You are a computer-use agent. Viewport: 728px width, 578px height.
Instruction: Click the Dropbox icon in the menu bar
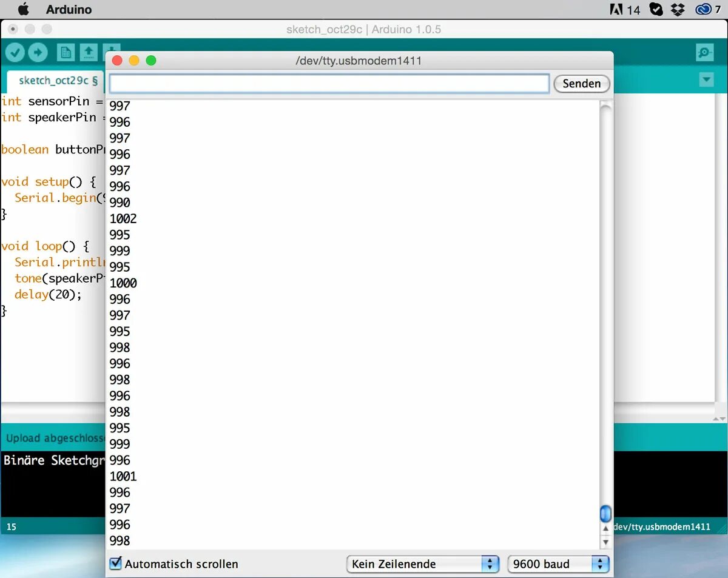pyautogui.click(x=678, y=9)
